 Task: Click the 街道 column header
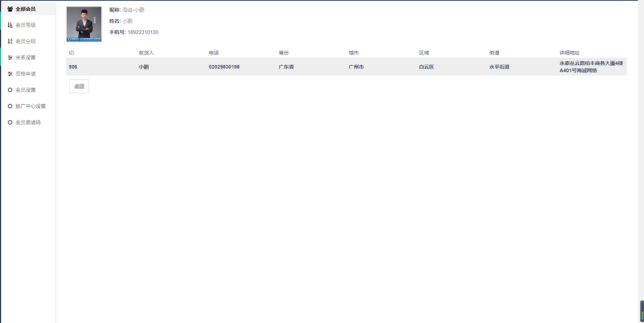[494, 53]
